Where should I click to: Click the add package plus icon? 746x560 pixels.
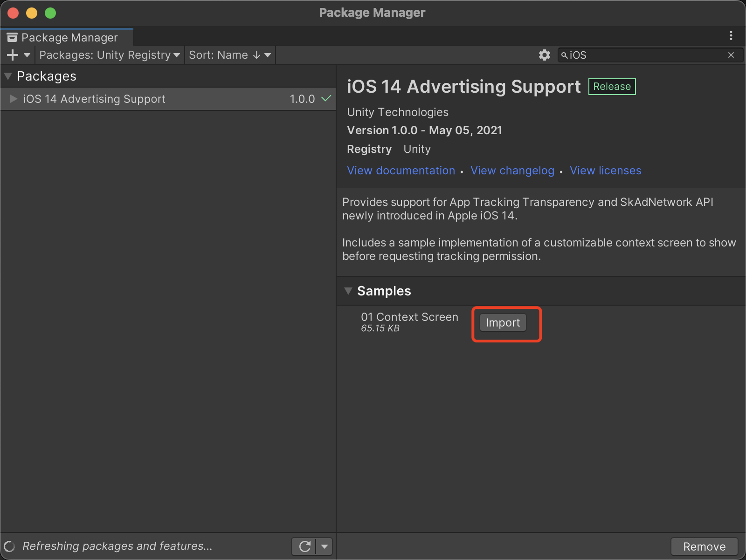(x=13, y=55)
